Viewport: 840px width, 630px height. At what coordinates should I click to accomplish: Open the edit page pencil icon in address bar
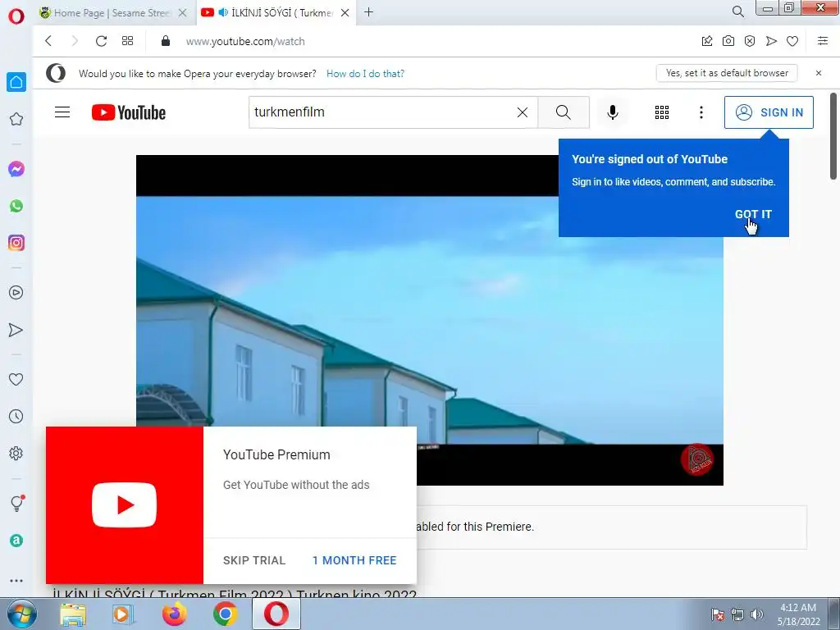point(707,41)
